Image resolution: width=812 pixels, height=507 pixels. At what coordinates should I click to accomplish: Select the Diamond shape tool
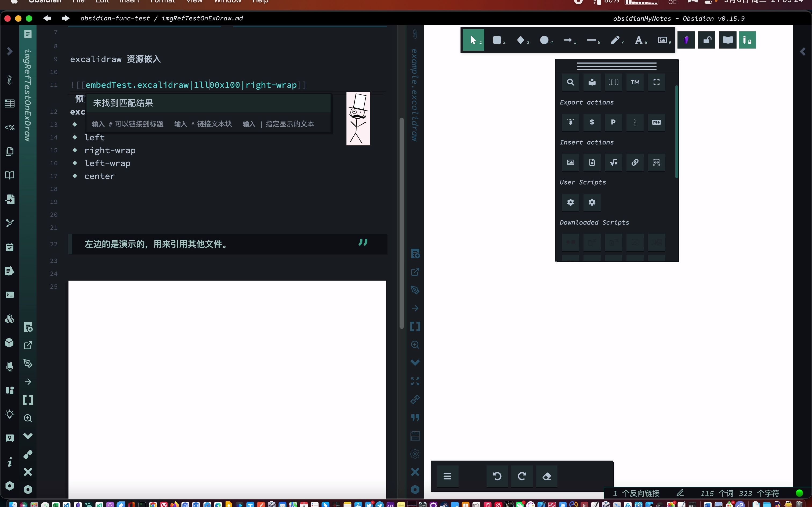(521, 41)
